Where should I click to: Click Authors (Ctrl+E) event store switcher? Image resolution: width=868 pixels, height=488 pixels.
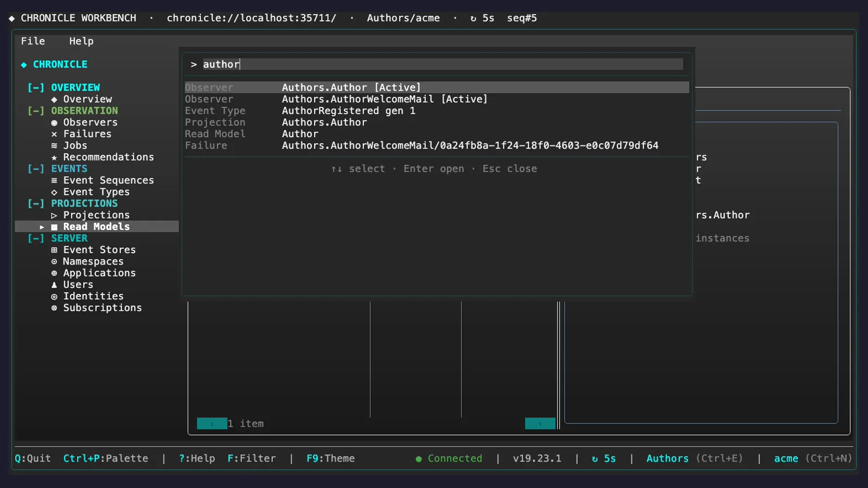point(694,458)
